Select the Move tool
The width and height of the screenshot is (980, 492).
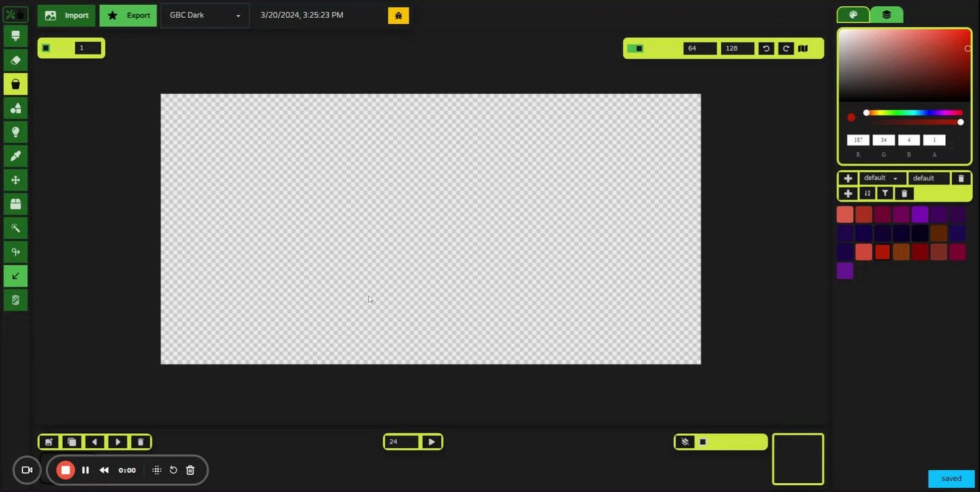coord(15,179)
